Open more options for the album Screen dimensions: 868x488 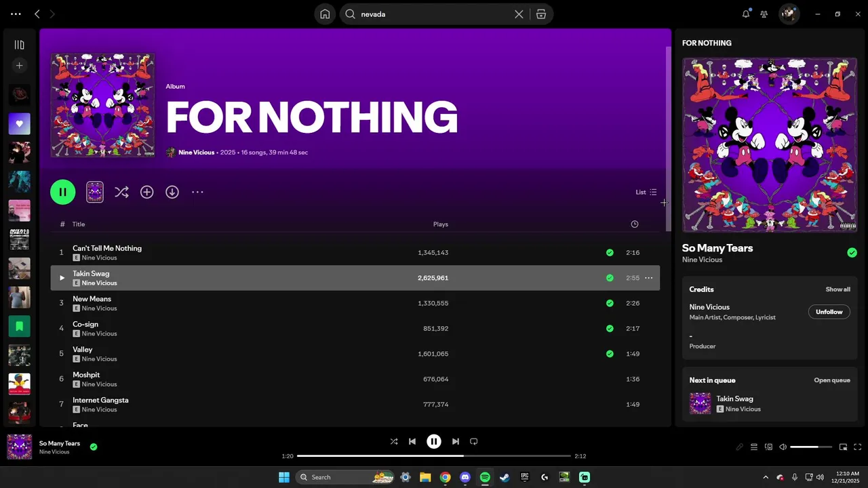point(197,192)
